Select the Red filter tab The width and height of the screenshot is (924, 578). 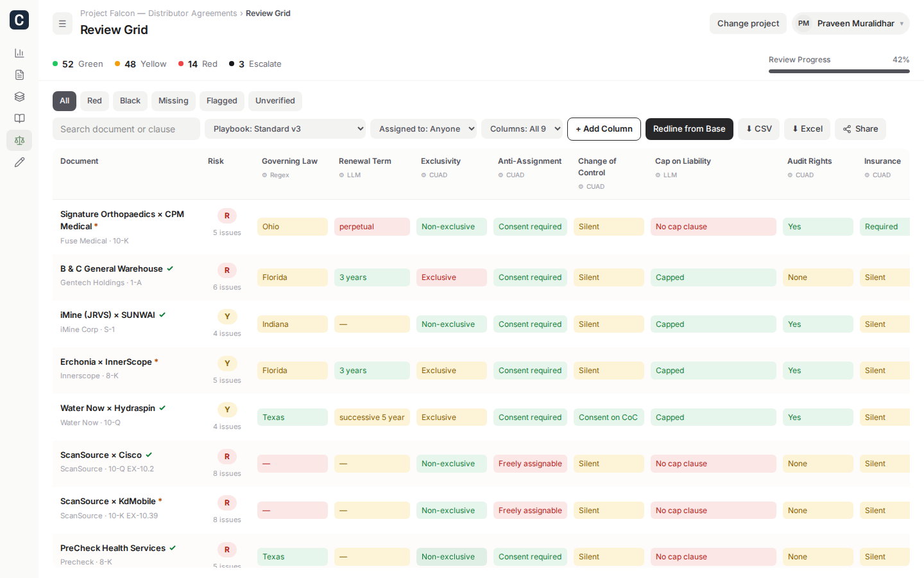pyautogui.click(x=94, y=101)
